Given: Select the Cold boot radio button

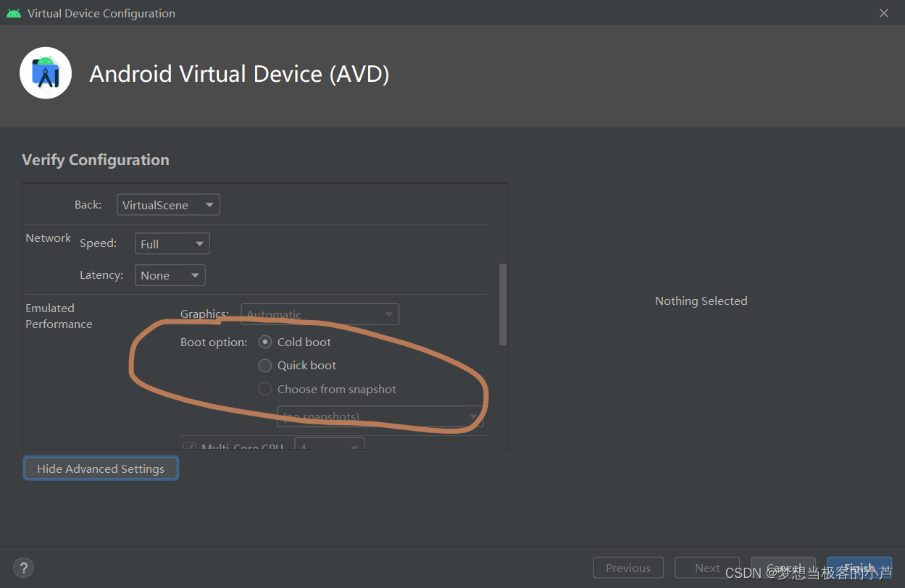Looking at the screenshot, I should [265, 342].
